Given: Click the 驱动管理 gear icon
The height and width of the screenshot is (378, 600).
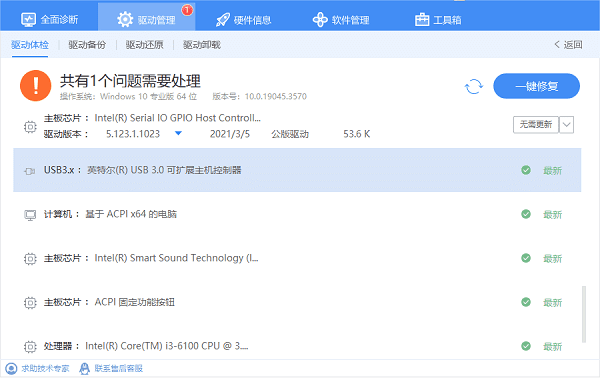Looking at the screenshot, I should pos(125,19).
